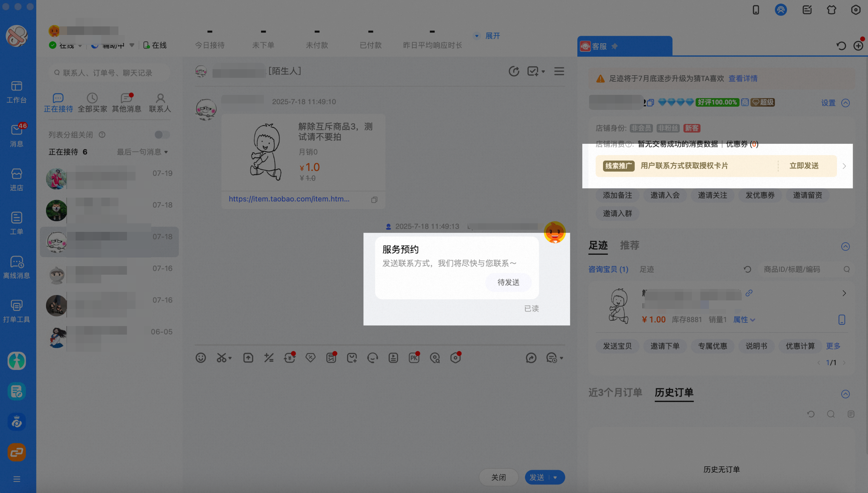Viewport: 868px width, 493px height.
Task: Click the 立即发送 button
Action: point(804,166)
